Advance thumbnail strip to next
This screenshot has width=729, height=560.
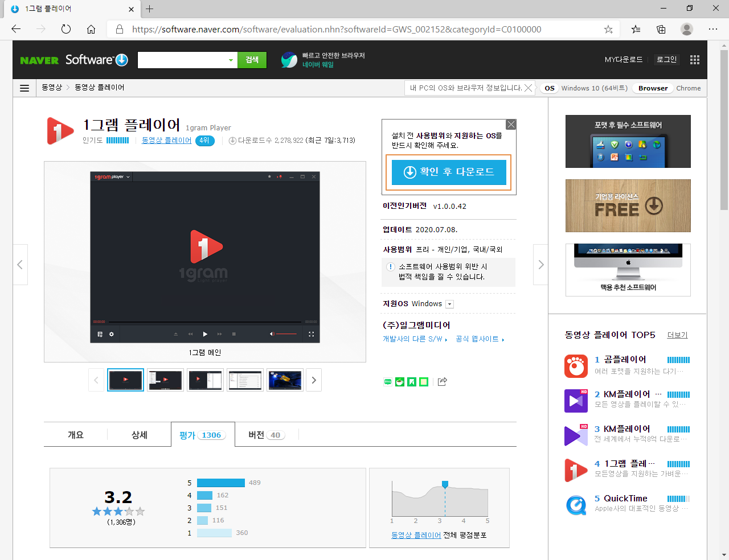314,380
